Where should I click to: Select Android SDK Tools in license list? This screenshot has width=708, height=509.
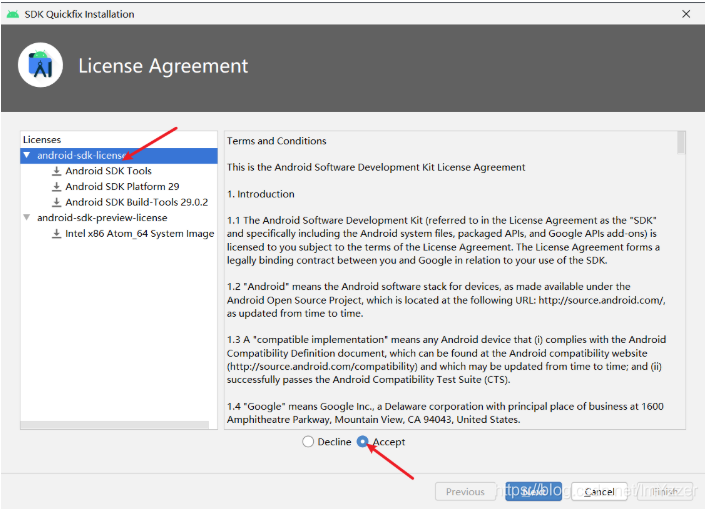coord(108,171)
